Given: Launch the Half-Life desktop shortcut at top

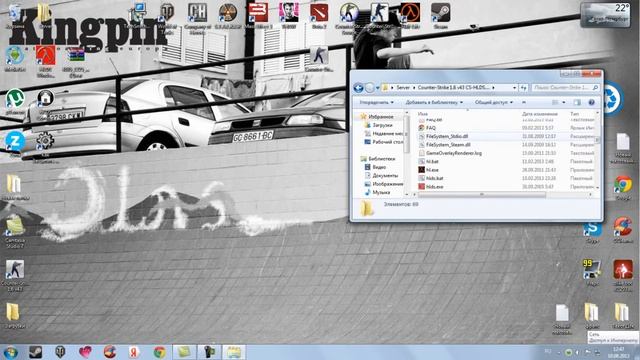Looking at the screenshot, I should coord(410,16).
